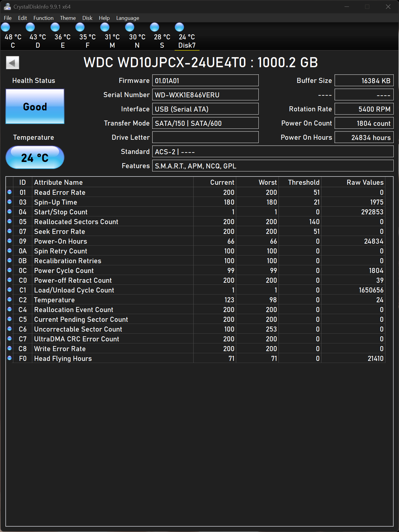Select drive S health status orb
This screenshot has height=532, width=399.
tap(155, 27)
